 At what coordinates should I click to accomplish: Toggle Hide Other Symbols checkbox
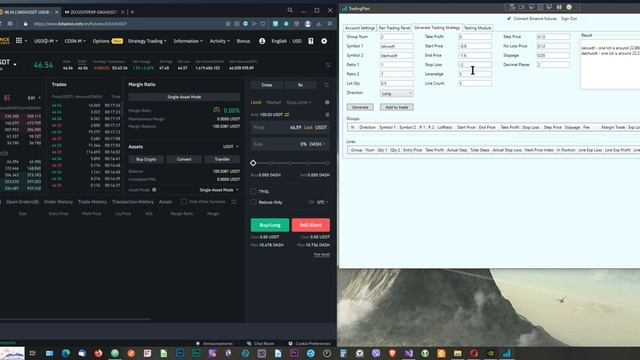pyautogui.click(x=184, y=202)
